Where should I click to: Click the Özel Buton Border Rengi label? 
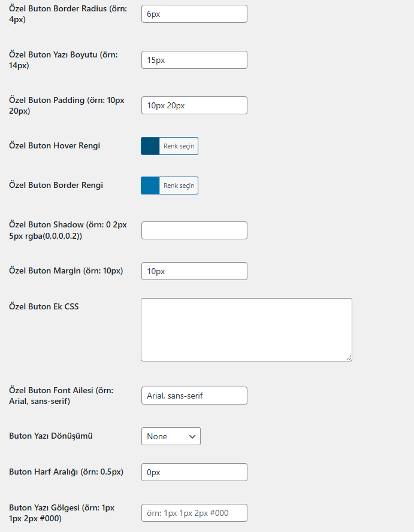pyautogui.click(x=56, y=186)
